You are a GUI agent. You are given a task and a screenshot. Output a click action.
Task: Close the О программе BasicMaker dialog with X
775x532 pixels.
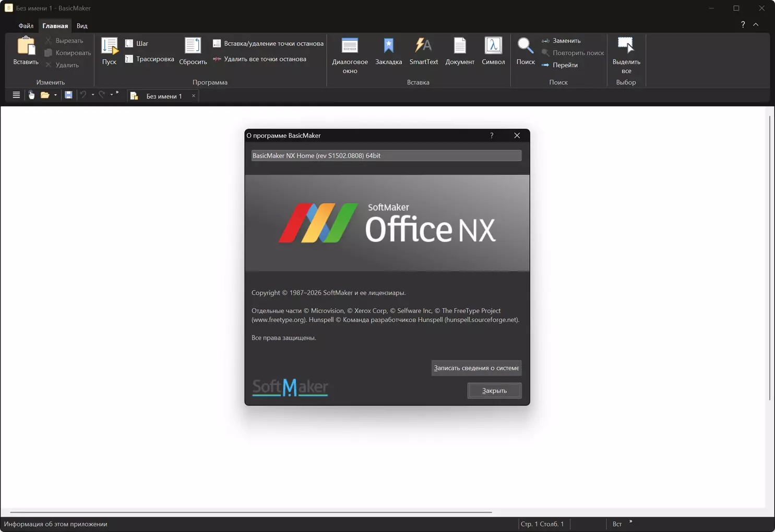517,136
